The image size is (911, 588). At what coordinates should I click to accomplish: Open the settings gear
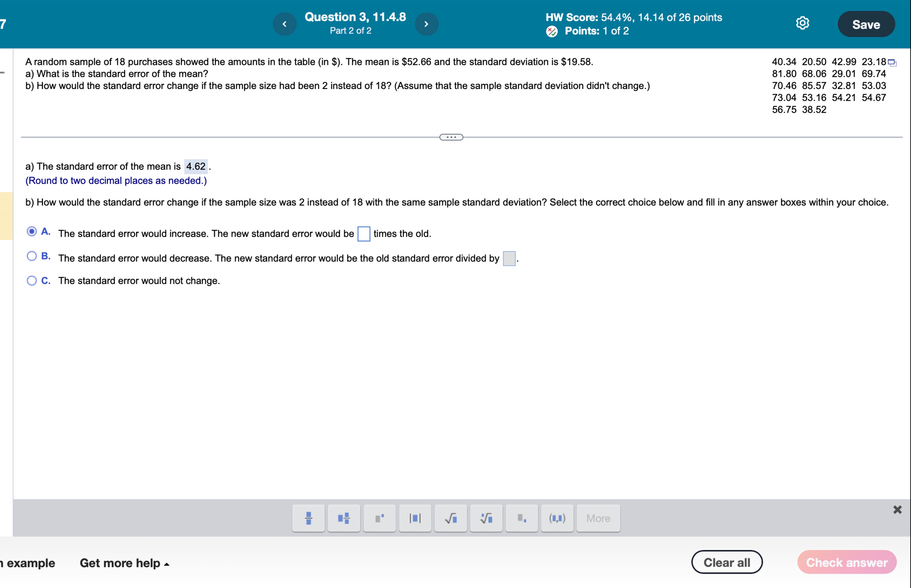coord(802,23)
